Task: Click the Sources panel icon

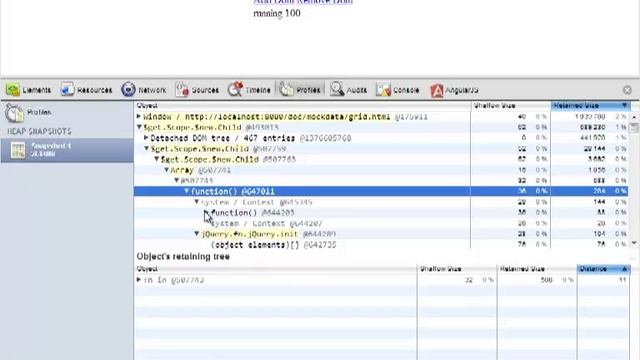Action: pos(182,89)
